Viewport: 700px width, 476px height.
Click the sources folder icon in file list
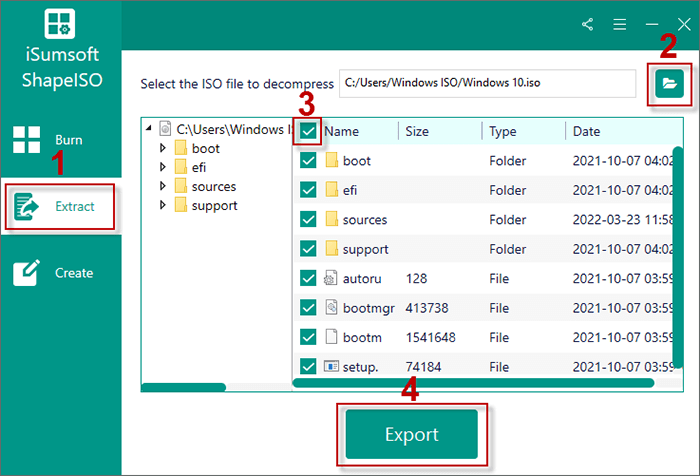pos(332,219)
